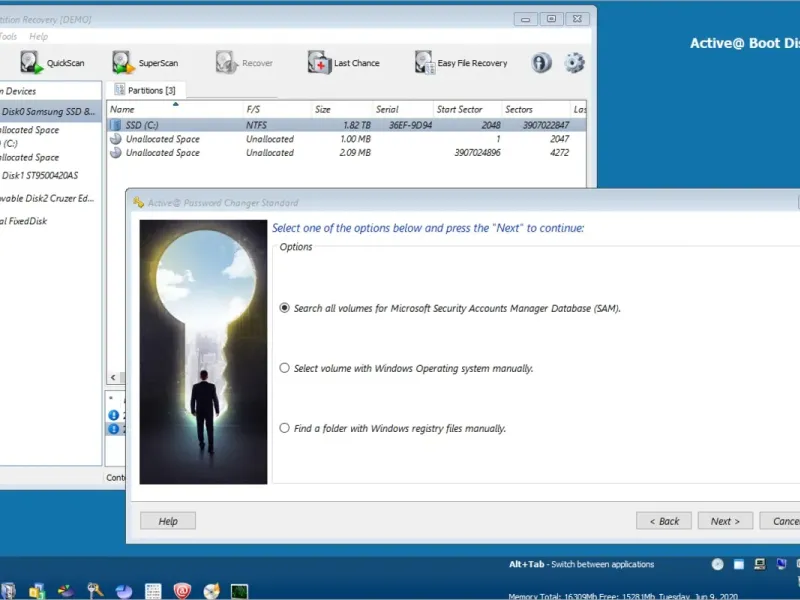
Task: Open the Help menu in Partition Recovery
Action: 38,36
